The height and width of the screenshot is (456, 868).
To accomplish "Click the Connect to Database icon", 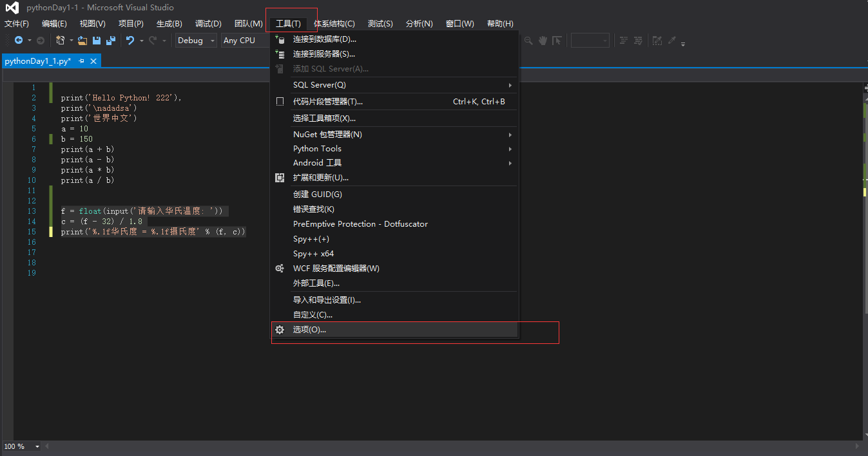I will pyautogui.click(x=280, y=39).
